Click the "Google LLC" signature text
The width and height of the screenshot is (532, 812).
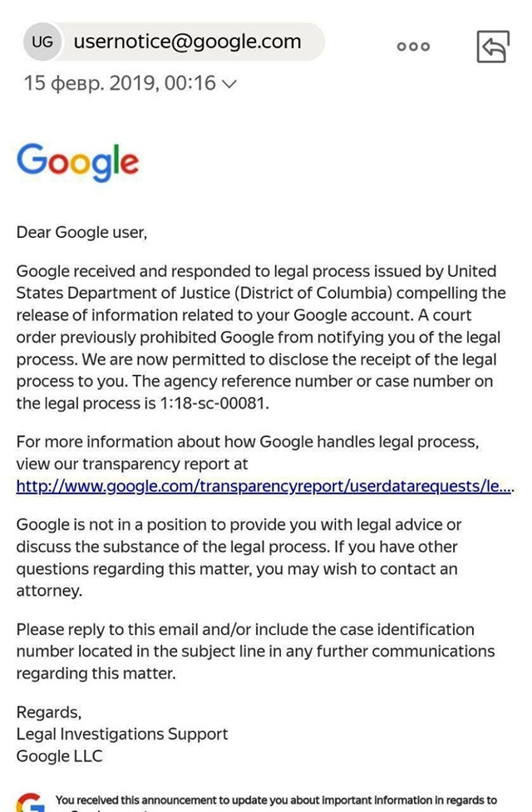coord(59,755)
